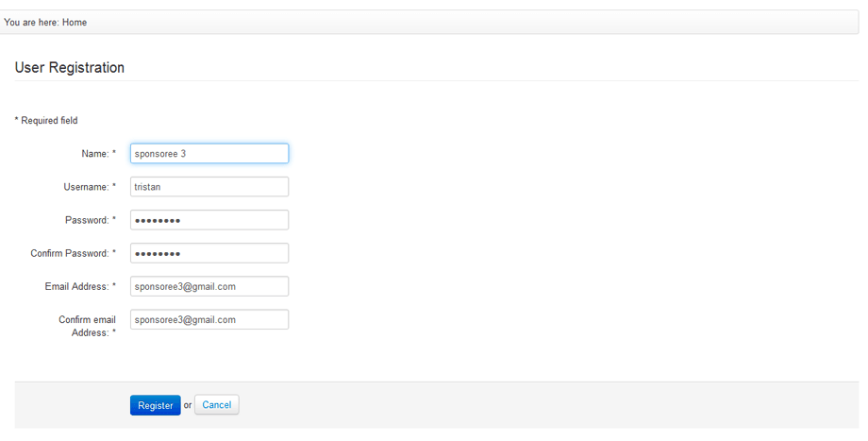Click the "Confirm Password: *" label

[x=73, y=253]
